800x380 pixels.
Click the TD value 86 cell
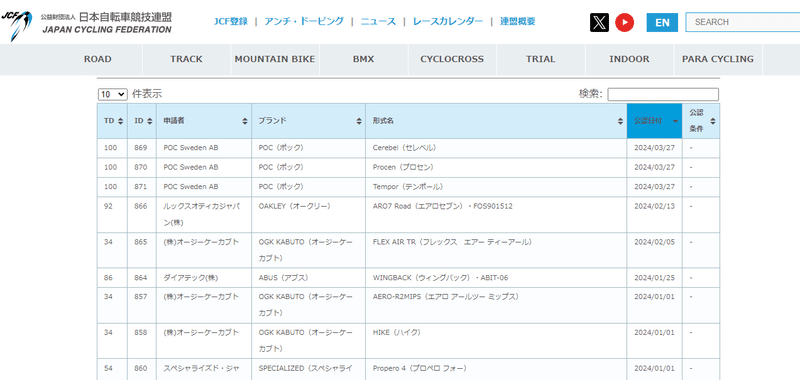tap(112, 278)
